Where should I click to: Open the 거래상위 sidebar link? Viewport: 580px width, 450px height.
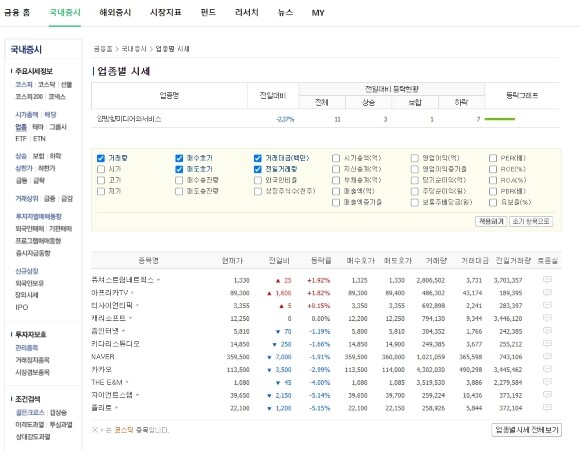(x=27, y=199)
